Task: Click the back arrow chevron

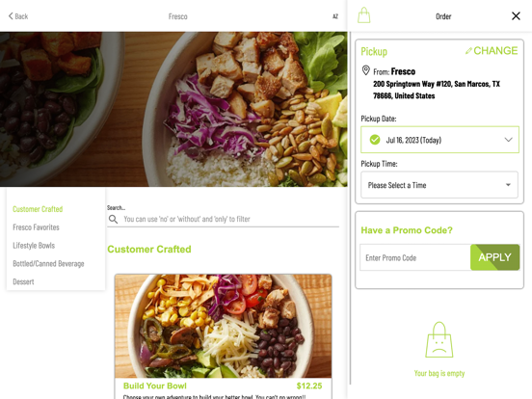Action: click(11, 16)
